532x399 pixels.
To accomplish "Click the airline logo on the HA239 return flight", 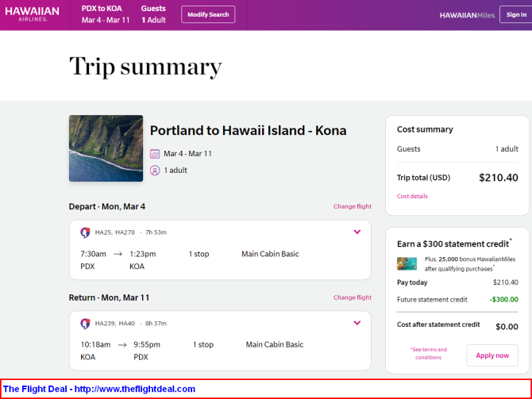I will click(86, 324).
